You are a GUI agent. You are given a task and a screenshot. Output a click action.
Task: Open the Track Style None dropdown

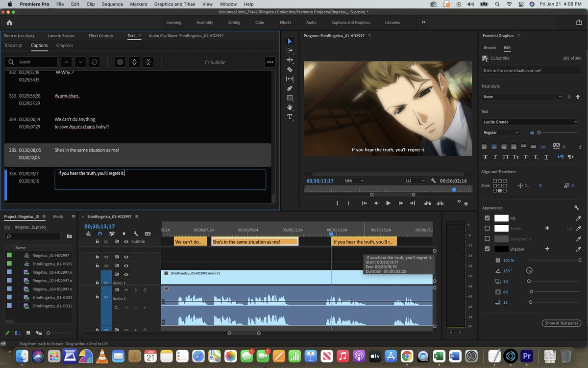click(x=523, y=97)
